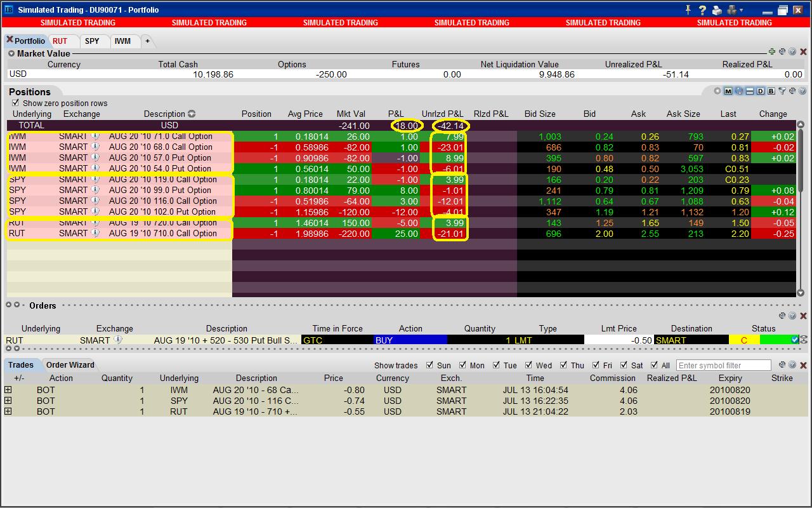Open the Positions filter funnel icon
The image size is (812, 508).
tap(782, 91)
